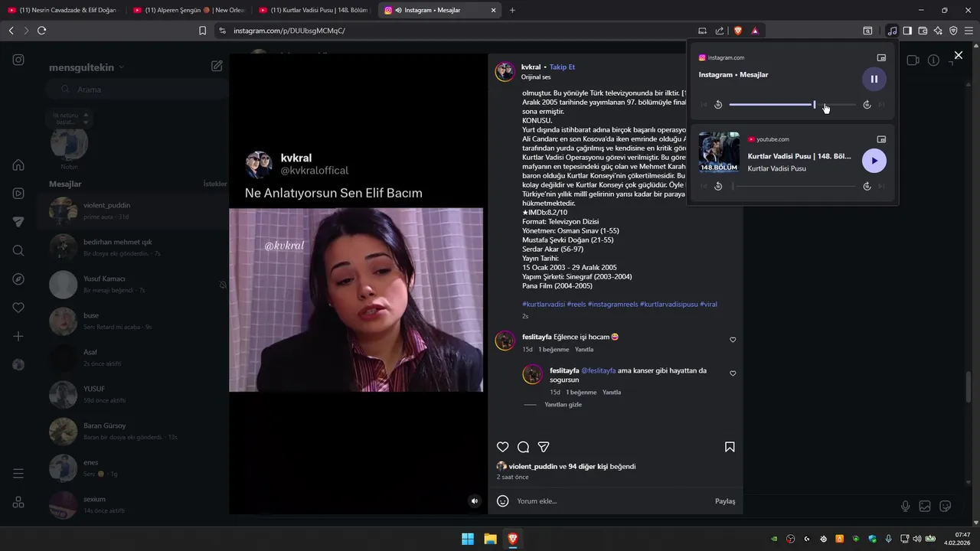
Task: Open picture-in-picture for Instagram media
Action: [x=881, y=57]
